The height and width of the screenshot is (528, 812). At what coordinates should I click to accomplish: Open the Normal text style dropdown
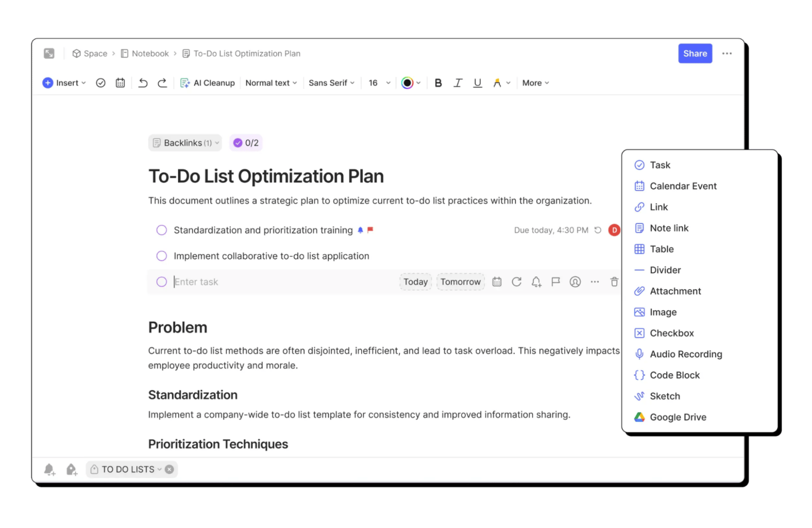click(x=271, y=83)
